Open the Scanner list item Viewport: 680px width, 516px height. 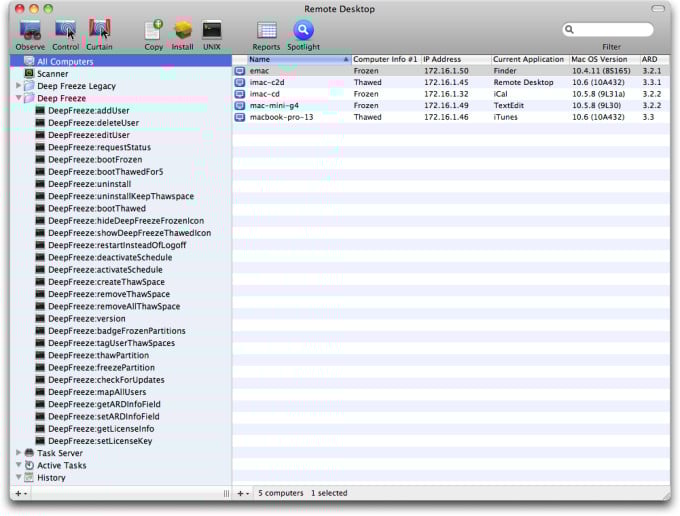52,74
